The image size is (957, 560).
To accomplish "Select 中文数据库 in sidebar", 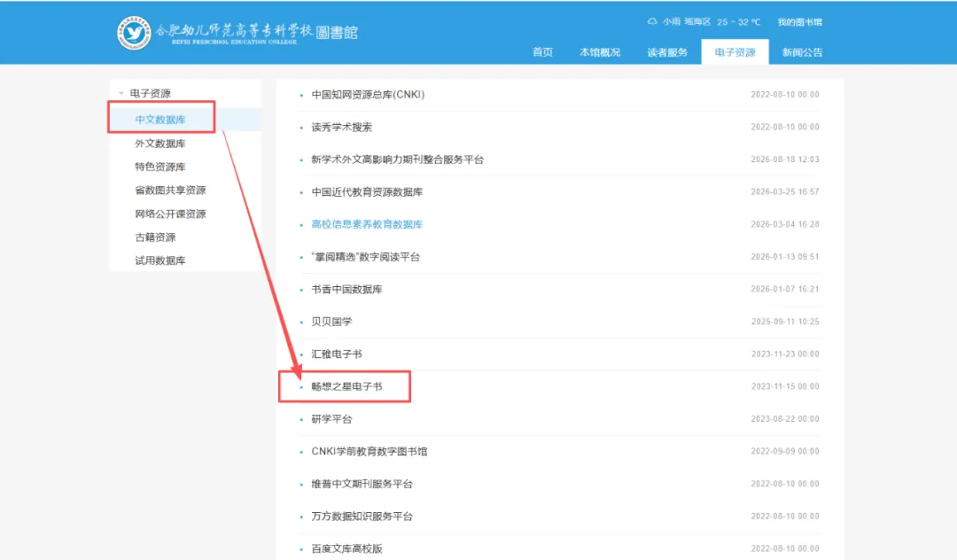I will click(x=159, y=120).
